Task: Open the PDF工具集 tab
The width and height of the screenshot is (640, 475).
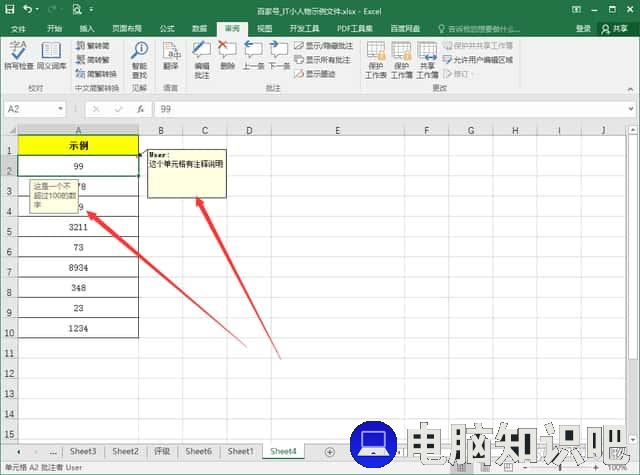Action: point(354,29)
